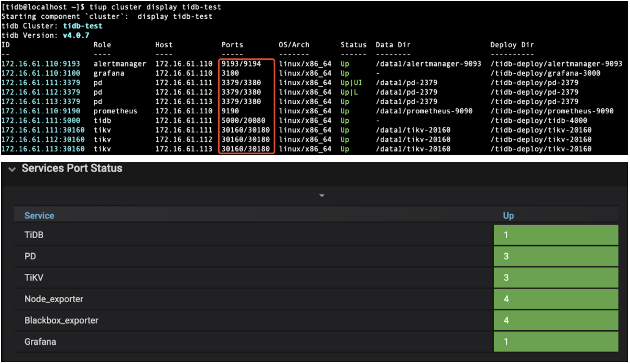Click the ID 172.16.61.110:9190 in terminal
Screen dimensions: 630x364
pyautogui.click(x=41, y=111)
